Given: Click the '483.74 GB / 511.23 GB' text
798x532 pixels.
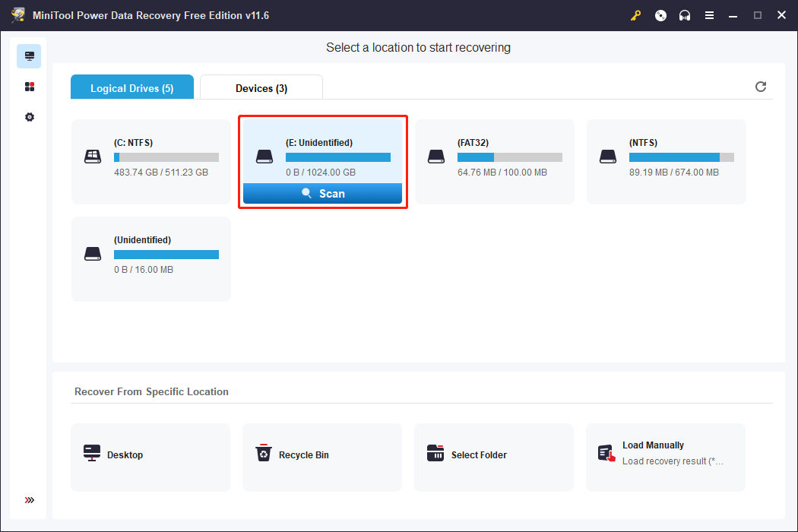Looking at the screenshot, I should coord(161,172).
